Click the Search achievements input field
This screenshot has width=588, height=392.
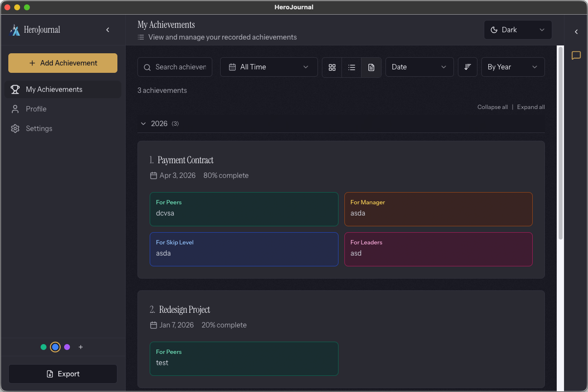pyautogui.click(x=180, y=67)
